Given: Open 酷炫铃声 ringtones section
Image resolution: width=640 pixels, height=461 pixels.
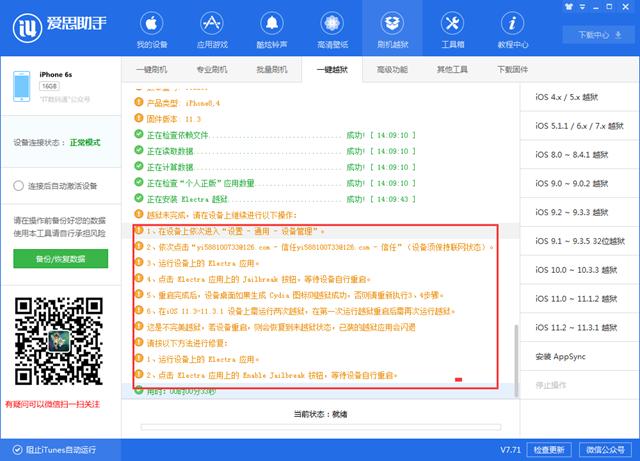Looking at the screenshot, I should pos(272,30).
